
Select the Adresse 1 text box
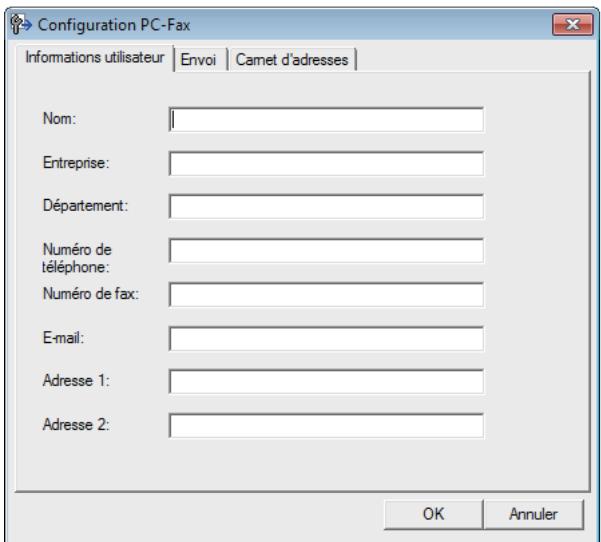[326, 381]
